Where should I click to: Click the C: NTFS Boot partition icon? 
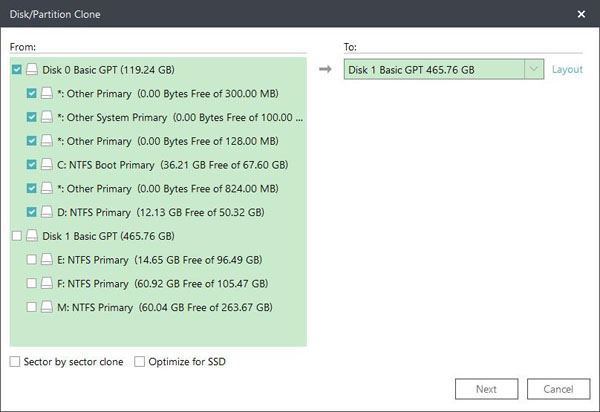tap(48, 165)
